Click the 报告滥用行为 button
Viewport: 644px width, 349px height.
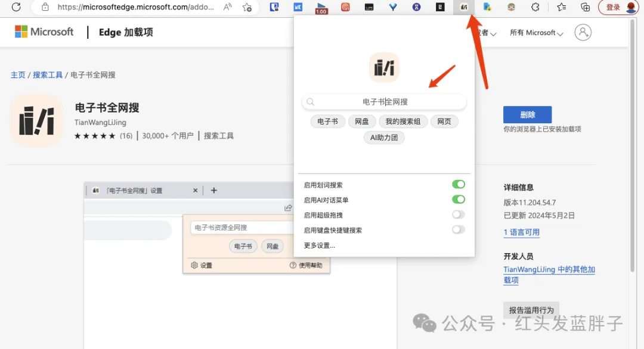531,310
